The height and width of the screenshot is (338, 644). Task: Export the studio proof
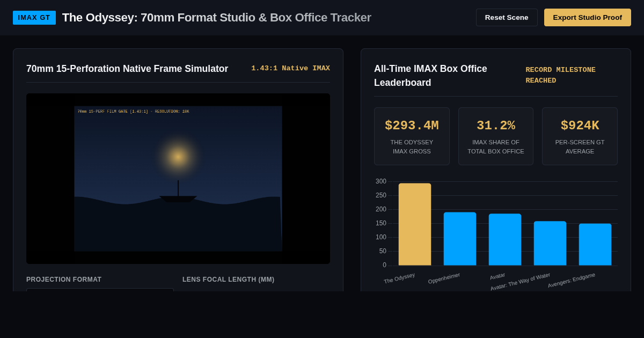click(x=588, y=17)
